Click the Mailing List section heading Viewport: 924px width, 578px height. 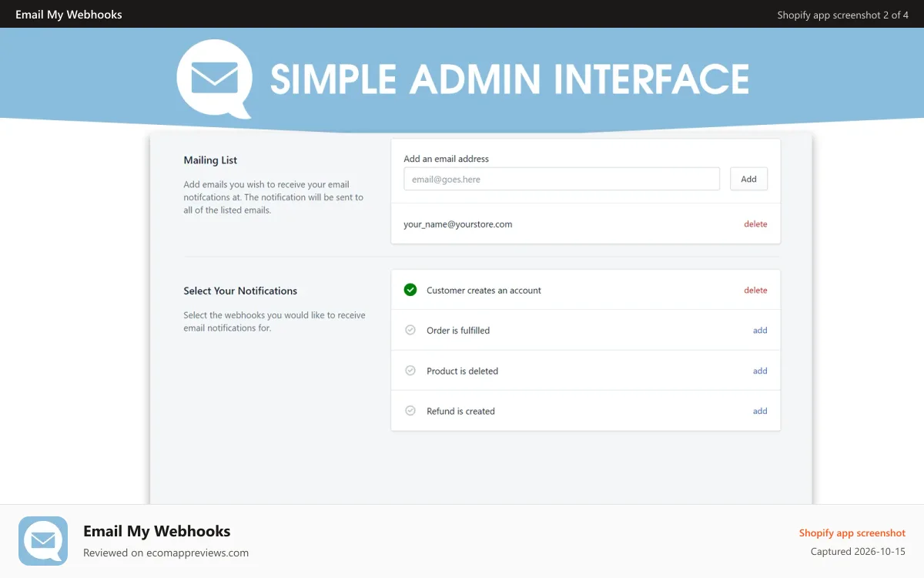click(x=210, y=160)
